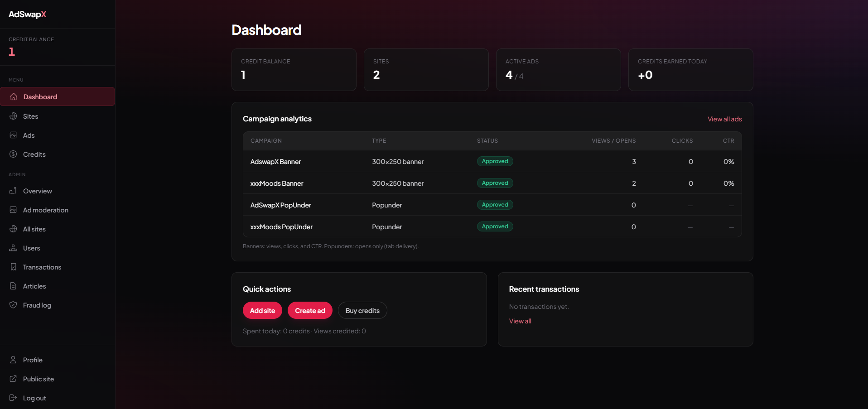Click Approved badge for xxxMoods PopUnder

click(495, 226)
